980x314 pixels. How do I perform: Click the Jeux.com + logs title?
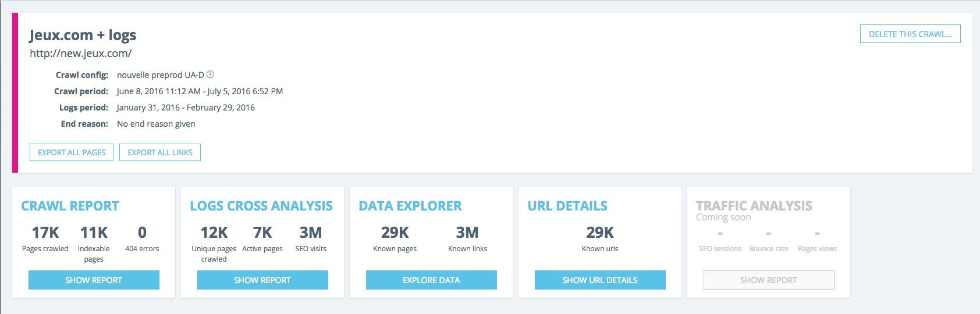pos(83,35)
